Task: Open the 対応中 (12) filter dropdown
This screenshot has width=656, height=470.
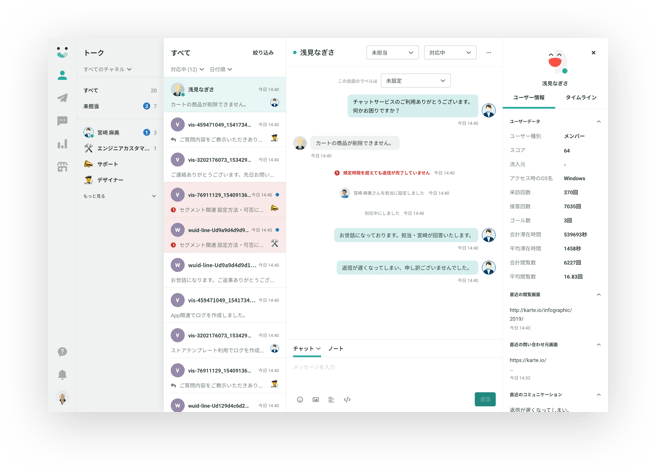Action: pos(187,69)
